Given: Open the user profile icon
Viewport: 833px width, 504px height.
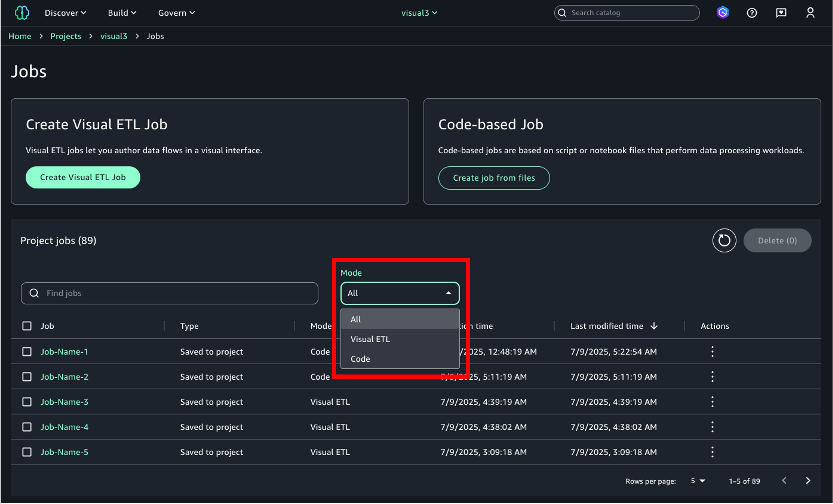Looking at the screenshot, I should [x=810, y=13].
